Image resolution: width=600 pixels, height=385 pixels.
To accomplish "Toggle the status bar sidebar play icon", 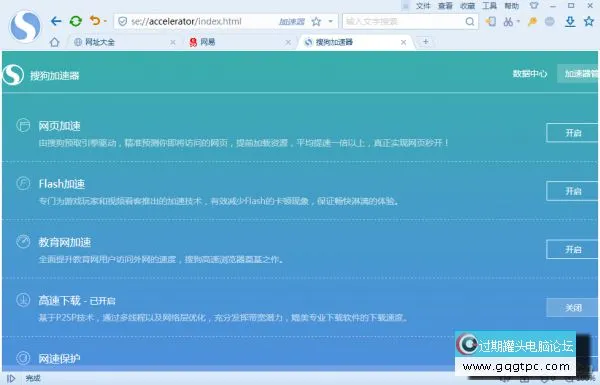I will (11, 378).
